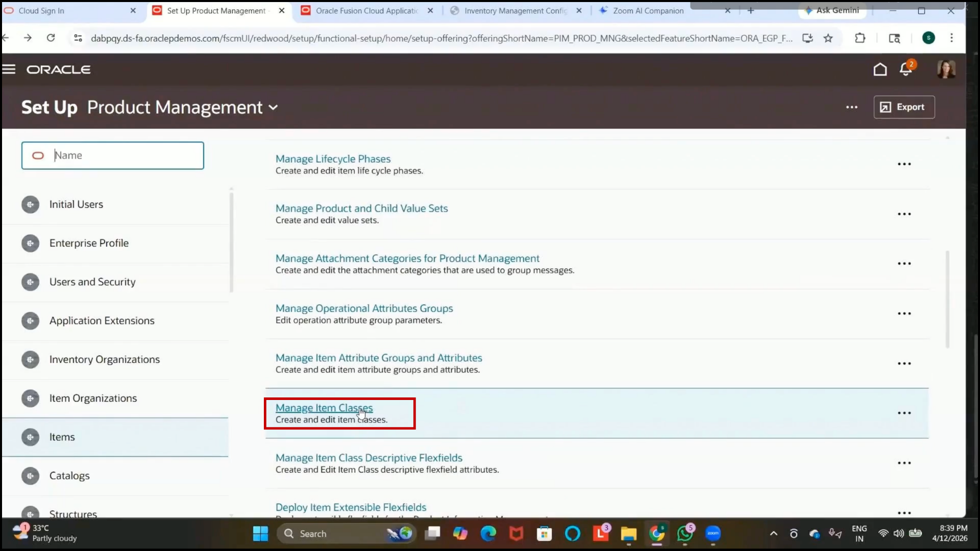Open Manage Item Attribute Groups and Attributes

coord(379,358)
